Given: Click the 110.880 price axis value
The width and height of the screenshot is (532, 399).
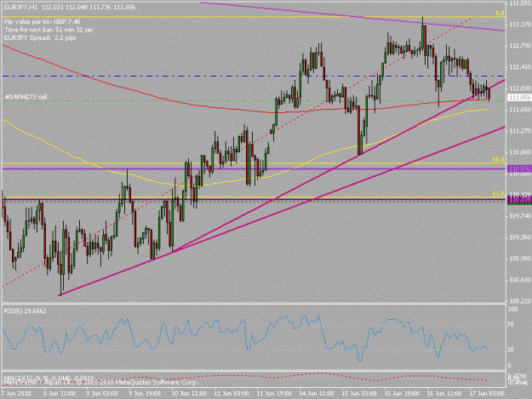Looking at the screenshot, I should (x=520, y=152).
